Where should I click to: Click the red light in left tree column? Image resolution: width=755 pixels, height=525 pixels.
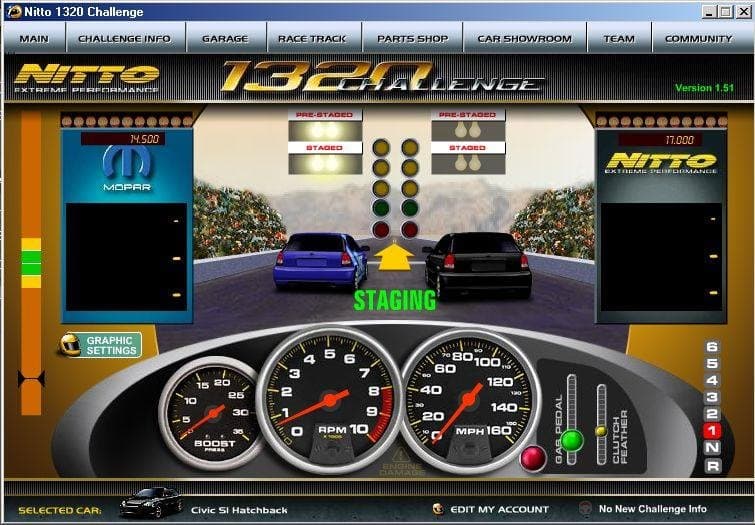381,230
